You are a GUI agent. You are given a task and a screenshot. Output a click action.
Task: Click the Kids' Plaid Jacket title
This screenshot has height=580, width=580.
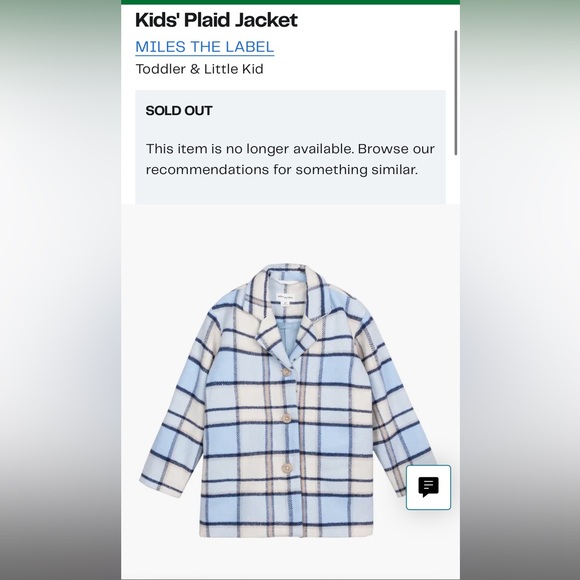216,20
